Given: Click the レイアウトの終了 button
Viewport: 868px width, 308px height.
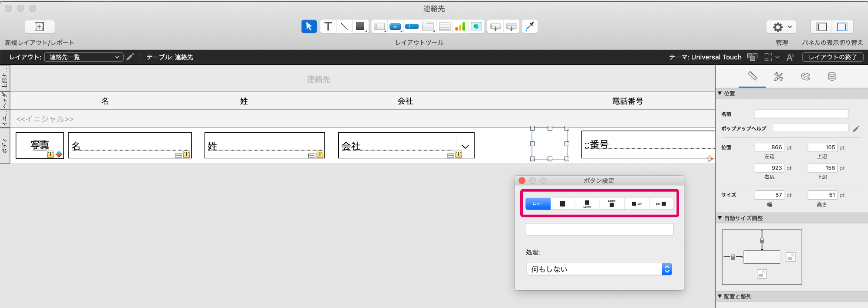Looking at the screenshot, I should click(x=832, y=57).
